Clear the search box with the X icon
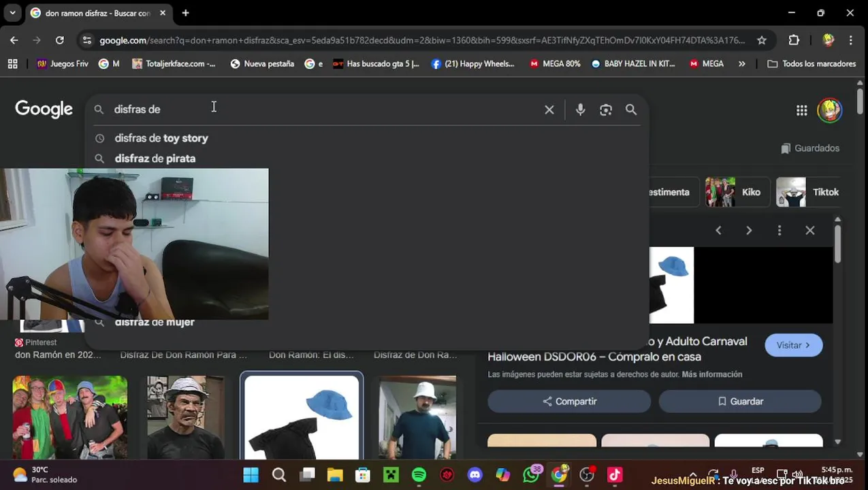Viewport: 868px width, 490px height. click(x=549, y=110)
